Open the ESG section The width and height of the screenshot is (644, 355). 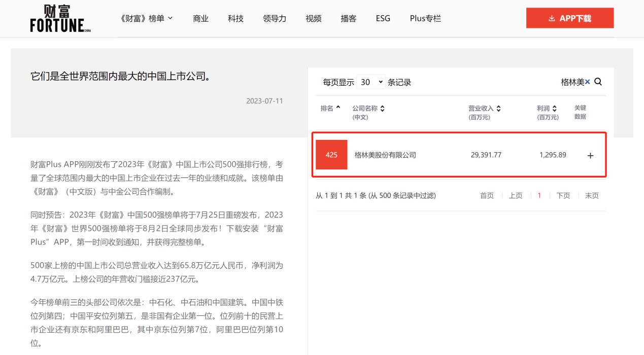(383, 18)
